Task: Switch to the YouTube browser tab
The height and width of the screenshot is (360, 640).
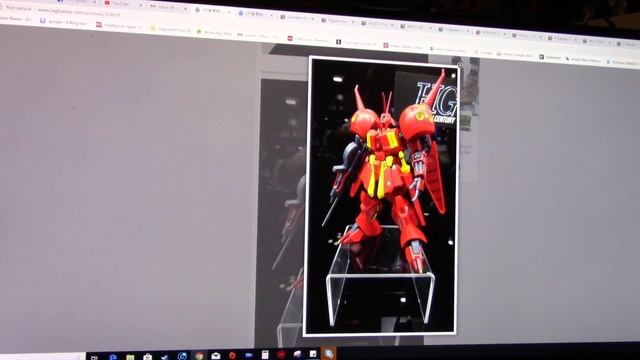Action: tap(121, 4)
